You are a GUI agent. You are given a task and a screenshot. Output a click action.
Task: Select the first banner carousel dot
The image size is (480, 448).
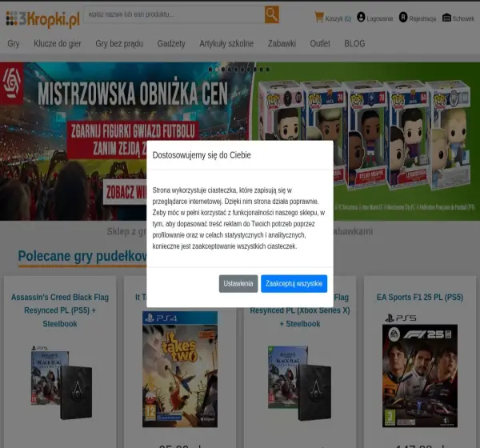coord(210,70)
